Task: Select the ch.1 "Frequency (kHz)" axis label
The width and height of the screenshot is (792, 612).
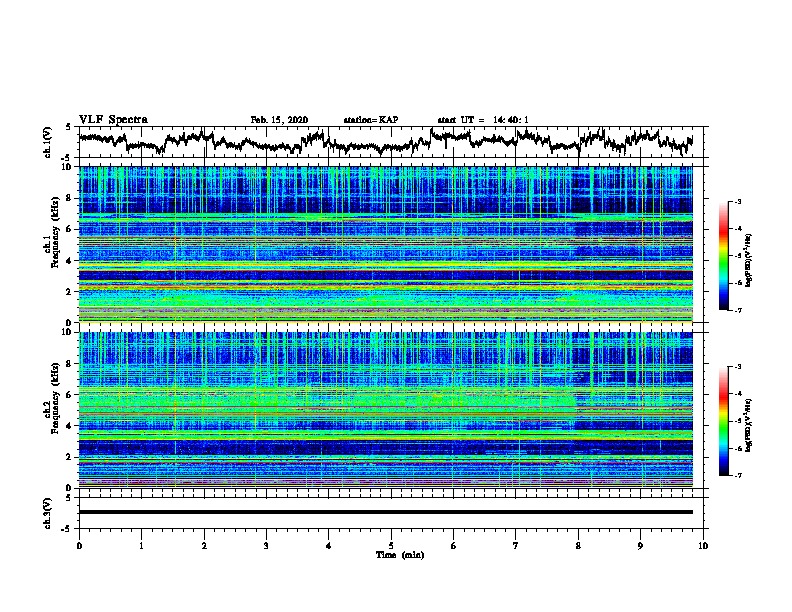Action: click(55, 233)
